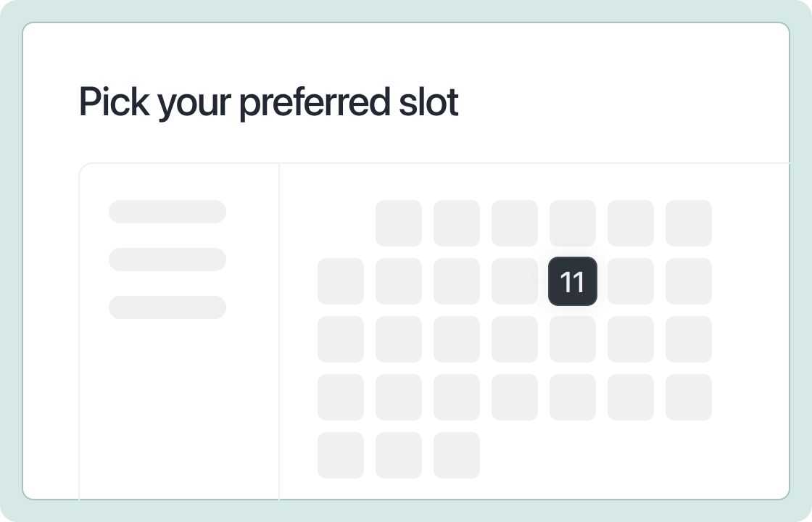This screenshot has width=812, height=522.
Task: Pick the first day cell of the top calendar row
Action: point(399,223)
